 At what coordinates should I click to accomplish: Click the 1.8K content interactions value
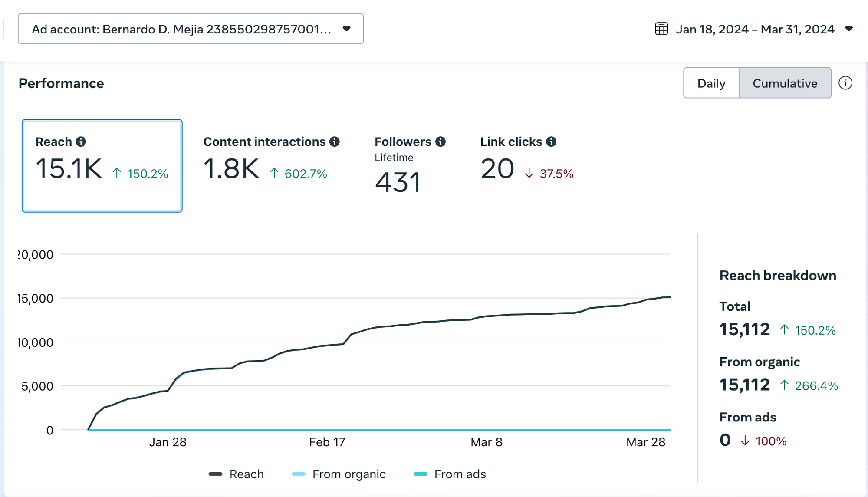(x=231, y=168)
